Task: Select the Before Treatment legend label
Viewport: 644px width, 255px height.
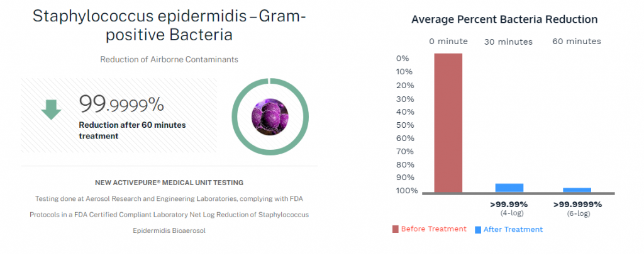Action: 433,229
